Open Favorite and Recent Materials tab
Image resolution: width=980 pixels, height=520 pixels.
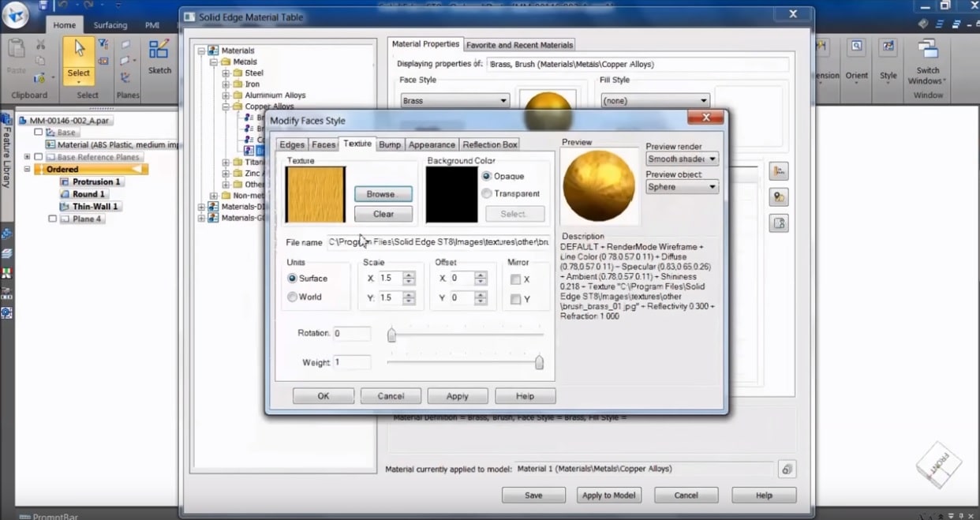tap(520, 44)
